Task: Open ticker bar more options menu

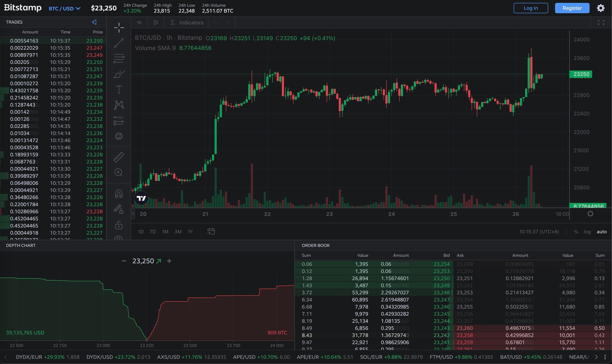Action: pyautogui.click(x=605, y=357)
